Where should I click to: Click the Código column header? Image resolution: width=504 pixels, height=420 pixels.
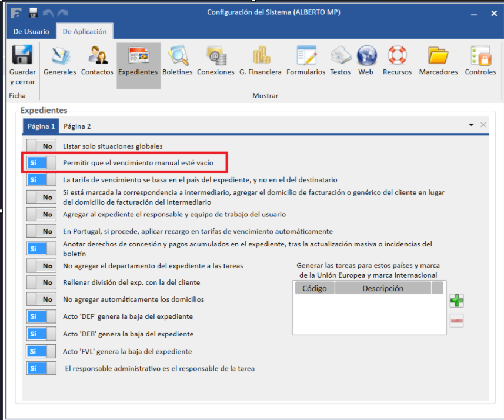[x=313, y=288]
